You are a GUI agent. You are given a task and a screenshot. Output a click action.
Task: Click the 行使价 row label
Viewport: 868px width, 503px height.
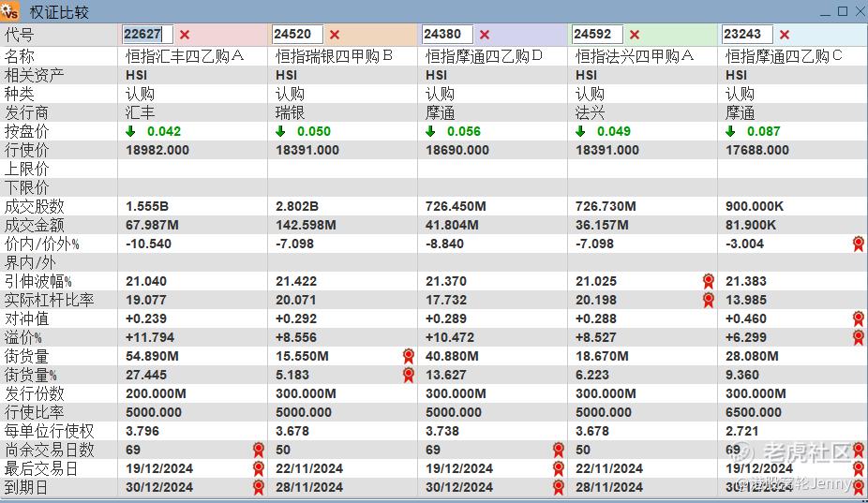point(26,150)
